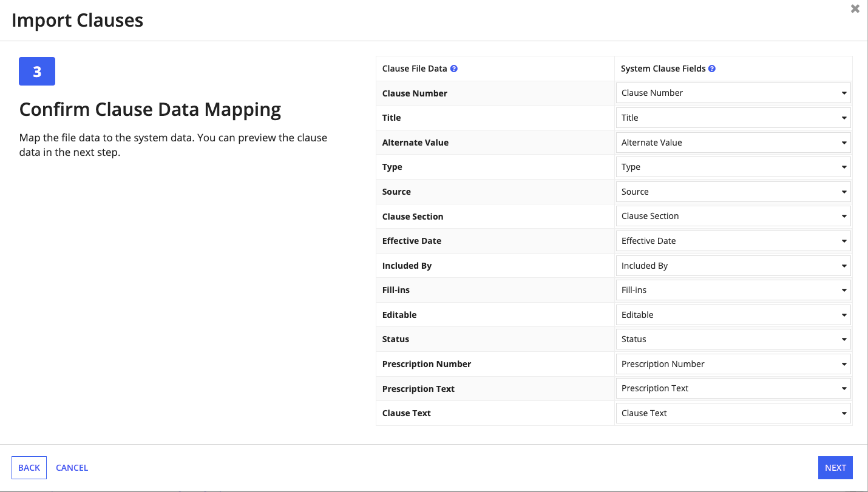This screenshot has width=868, height=492.
Task: Click the 'Clause File Data' column header
Action: tap(415, 69)
